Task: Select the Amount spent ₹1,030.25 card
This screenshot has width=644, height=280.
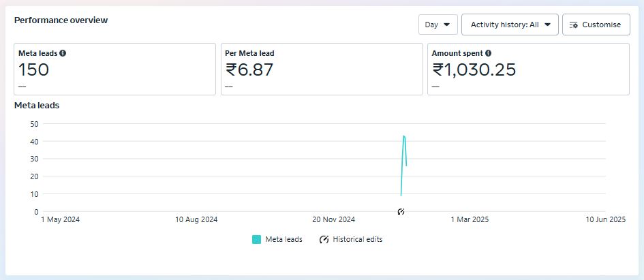Action: 528,69
